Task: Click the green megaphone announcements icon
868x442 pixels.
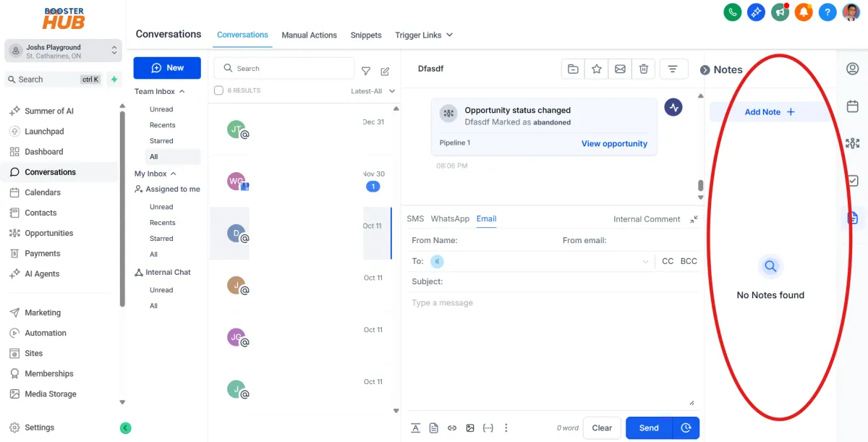Action: point(780,12)
